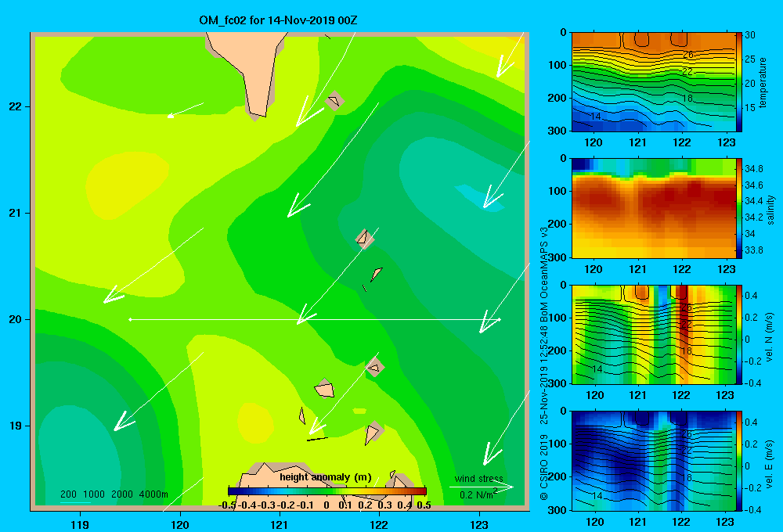Click the CSIRO BoM OceanMAPS copyright text
The height and width of the screenshot is (532, 783).
pyautogui.click(x=544, y=363)
